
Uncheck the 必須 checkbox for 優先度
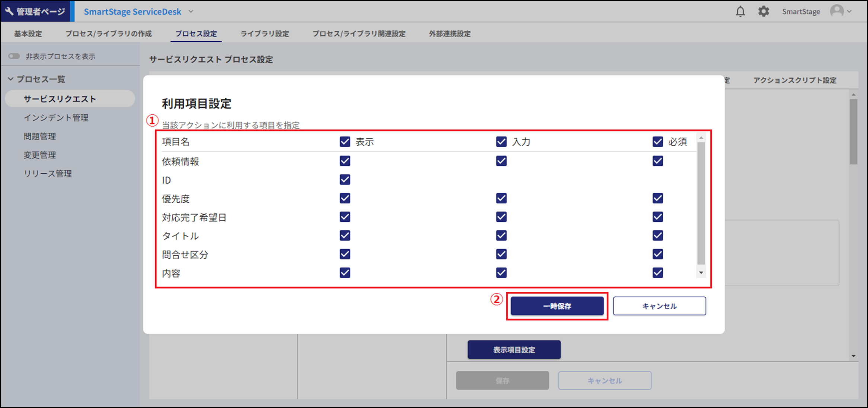pos(658,198)
